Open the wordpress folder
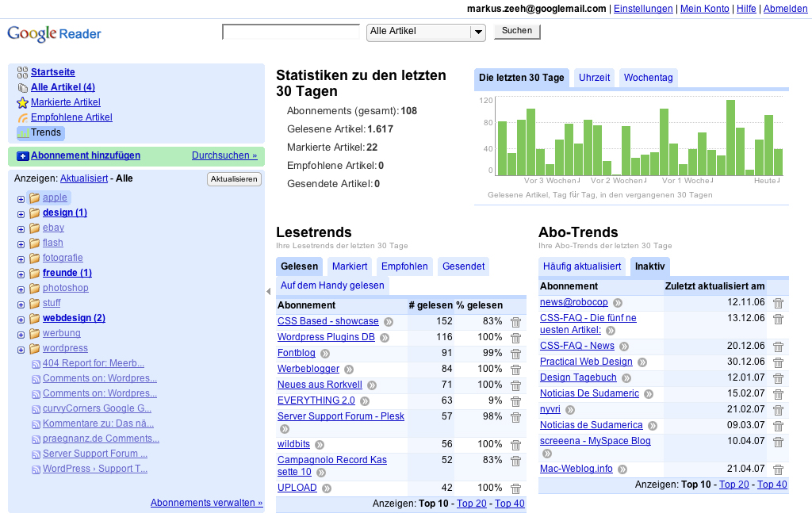This screenshot has width=812, height=521. [x=65, y=348]
